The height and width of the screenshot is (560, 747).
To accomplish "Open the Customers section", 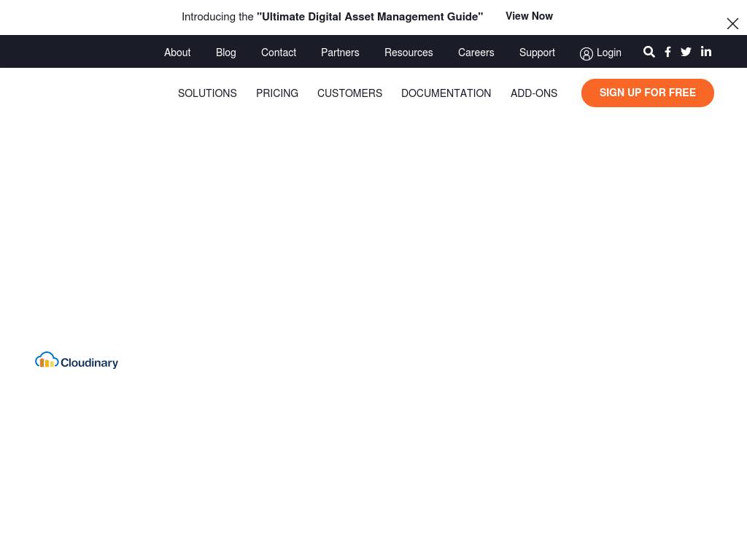I will coord(349,93).
